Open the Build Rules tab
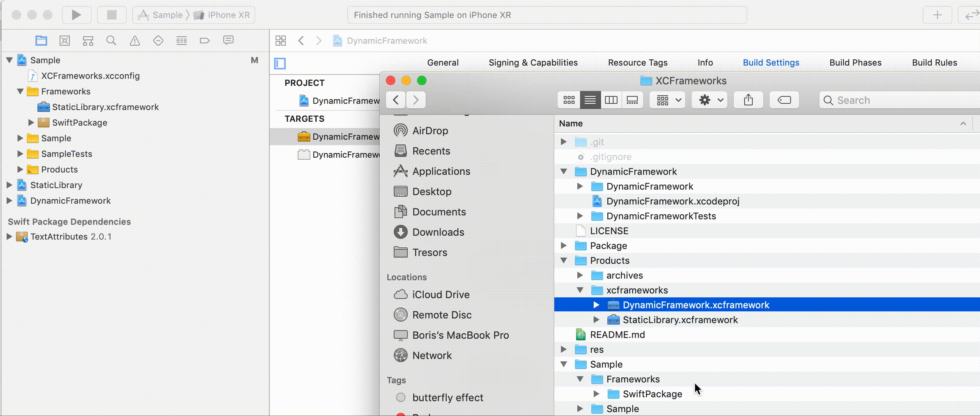 coord(934,62)
